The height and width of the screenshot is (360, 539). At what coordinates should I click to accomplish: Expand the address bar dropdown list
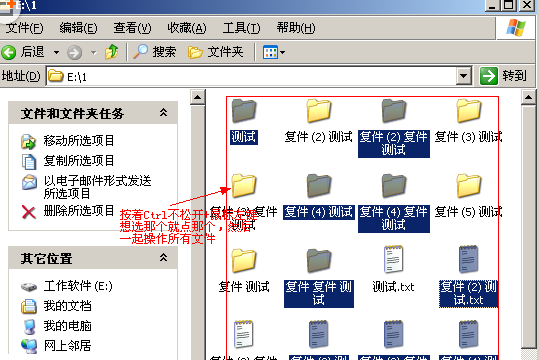(x=464, y=76)
